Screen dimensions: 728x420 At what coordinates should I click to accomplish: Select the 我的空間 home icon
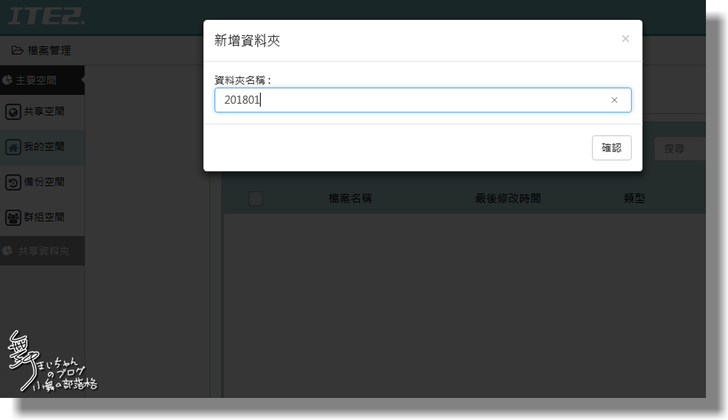(x=13, y=147)
